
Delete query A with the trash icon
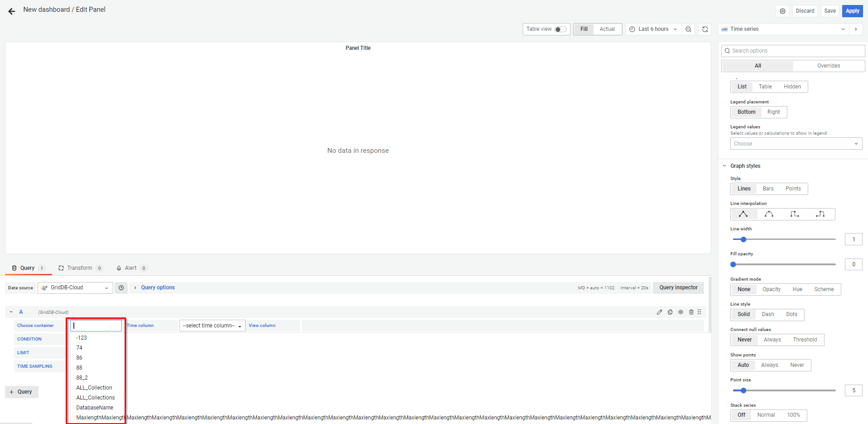[x=691, y=312]
